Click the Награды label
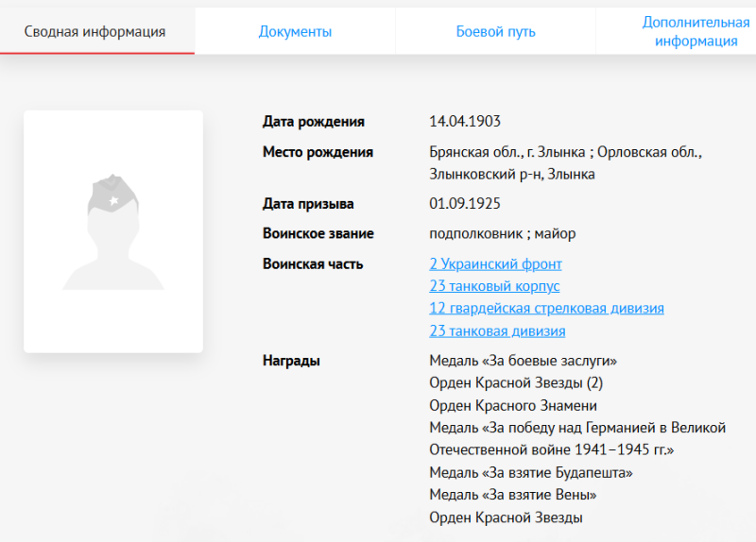 291,361
